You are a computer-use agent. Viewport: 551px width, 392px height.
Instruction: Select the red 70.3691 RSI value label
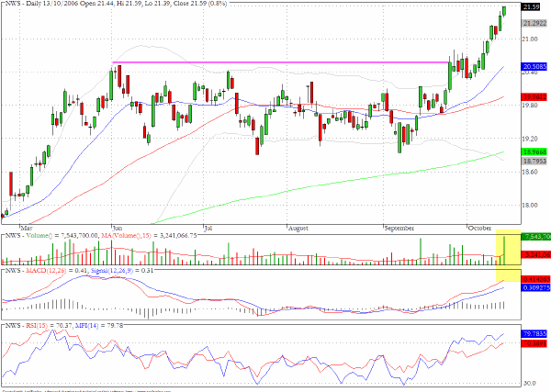[534, 342]
